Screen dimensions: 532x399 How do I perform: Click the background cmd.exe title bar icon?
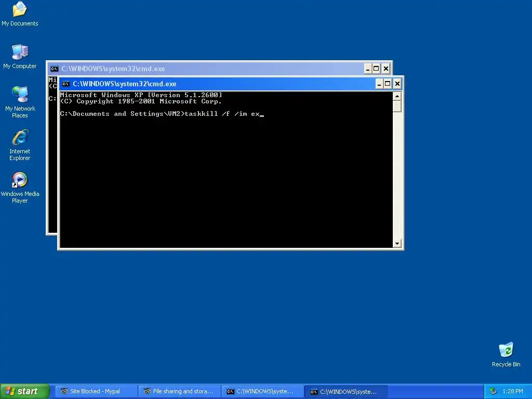coord(54,69)
